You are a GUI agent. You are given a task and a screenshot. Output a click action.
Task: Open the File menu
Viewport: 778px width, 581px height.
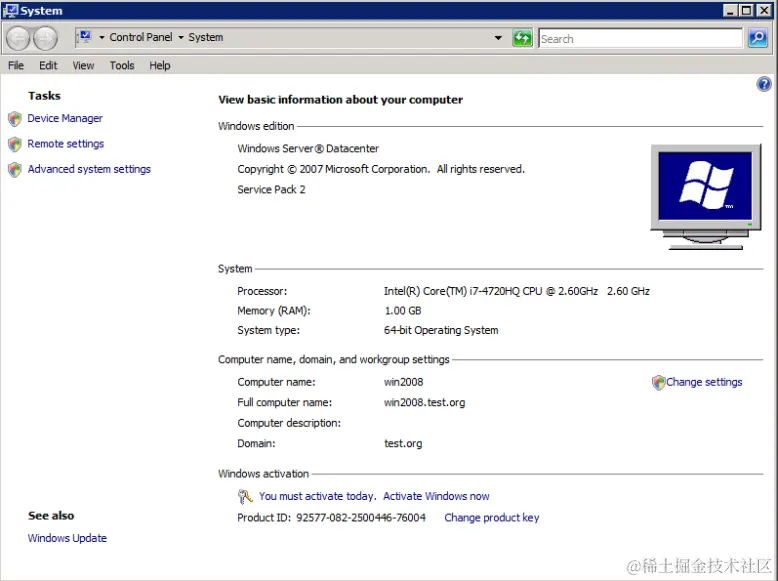coord(16,65)
